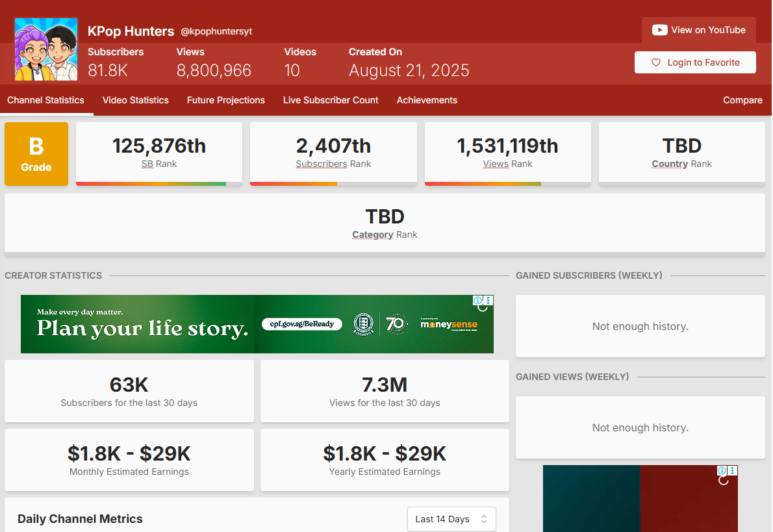773x532 pixels.
Task: Click the info icon on the right sidebar ad
Action: 722,470
